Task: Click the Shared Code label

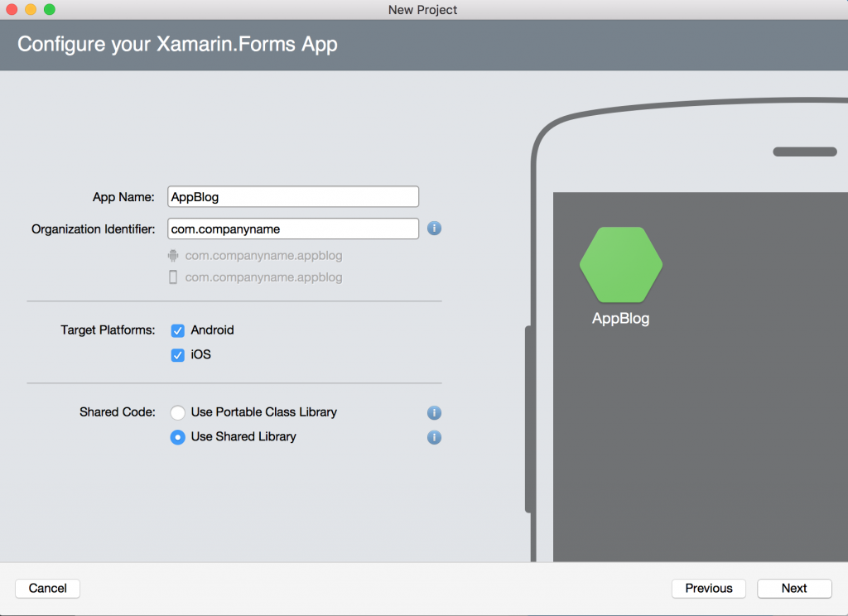Action: [x=118, y=412]
